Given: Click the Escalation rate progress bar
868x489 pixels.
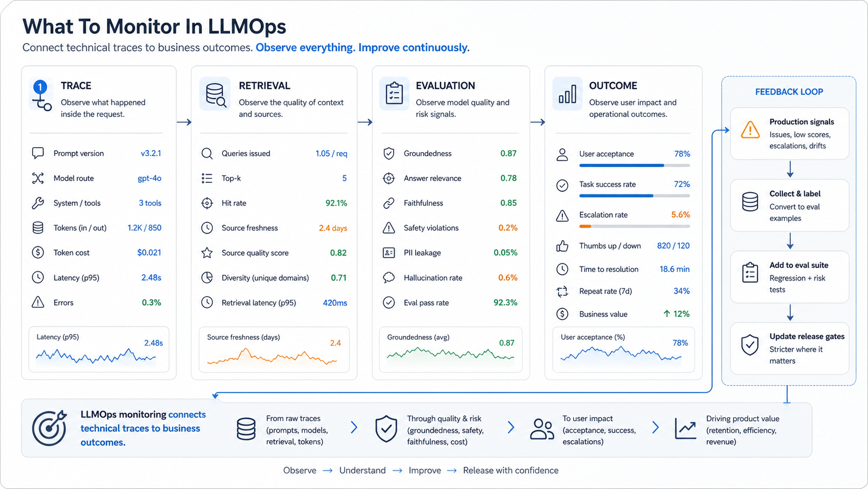Looking at the screenshot, I should pos(634,227).
